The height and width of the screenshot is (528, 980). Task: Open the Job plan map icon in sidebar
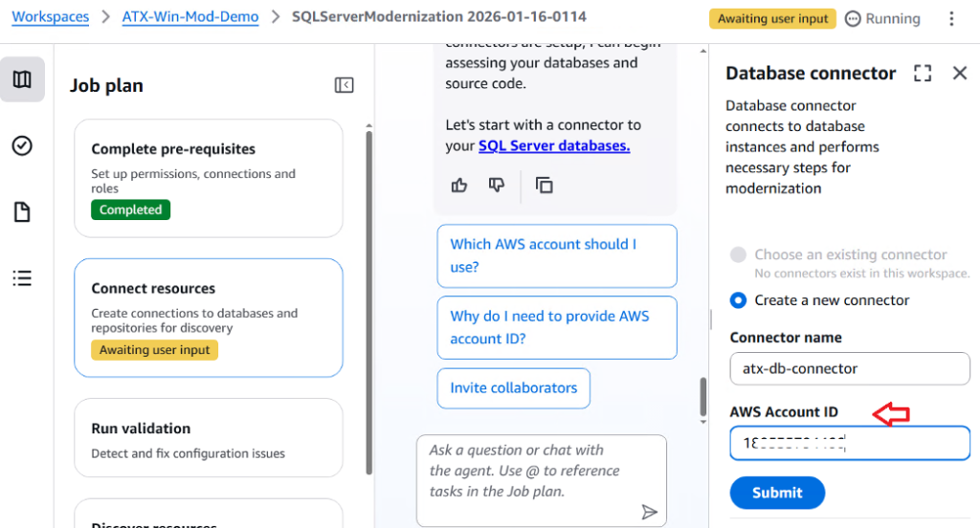tap(22, 79)
